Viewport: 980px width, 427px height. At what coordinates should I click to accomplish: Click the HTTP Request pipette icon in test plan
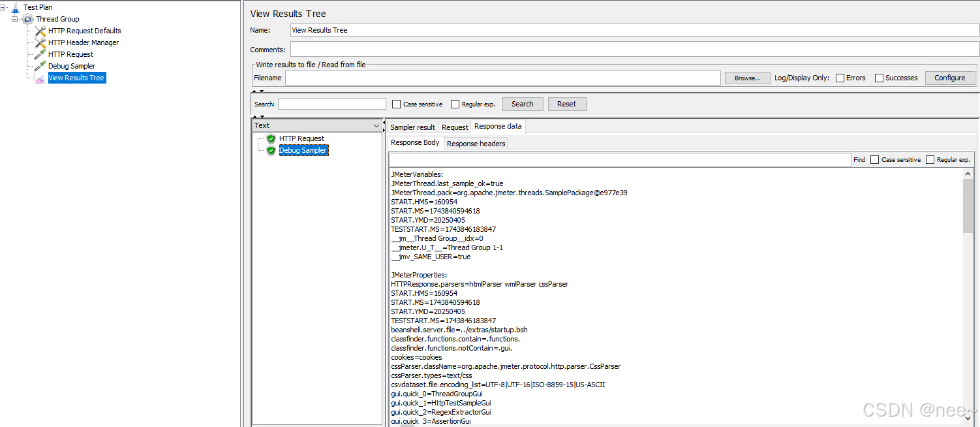40,54
